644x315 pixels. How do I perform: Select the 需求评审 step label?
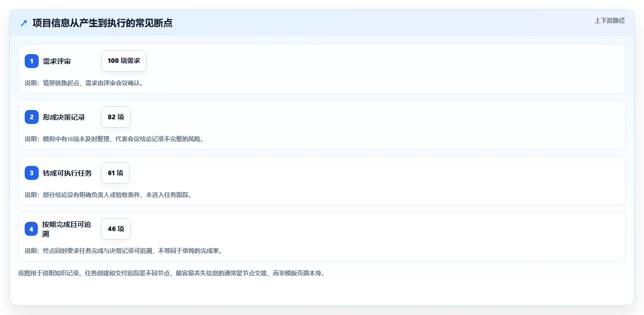click(x=57, y=61)
